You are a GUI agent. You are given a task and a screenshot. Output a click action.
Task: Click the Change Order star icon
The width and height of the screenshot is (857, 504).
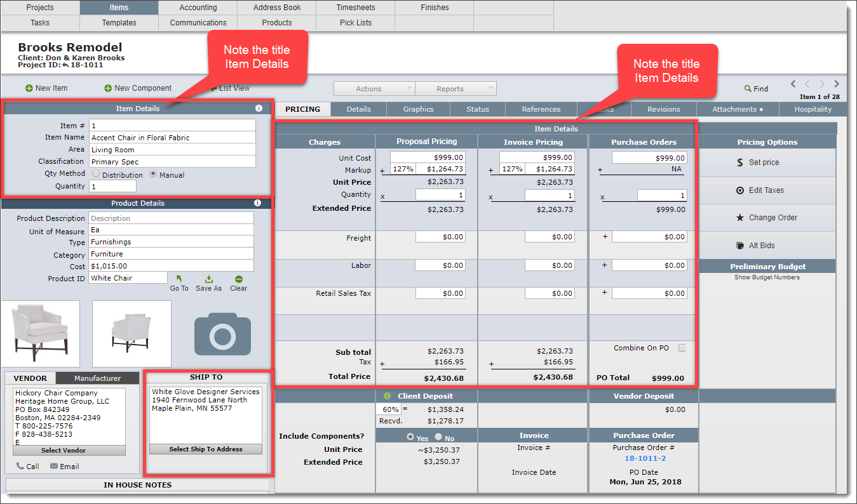coord(740,218)
